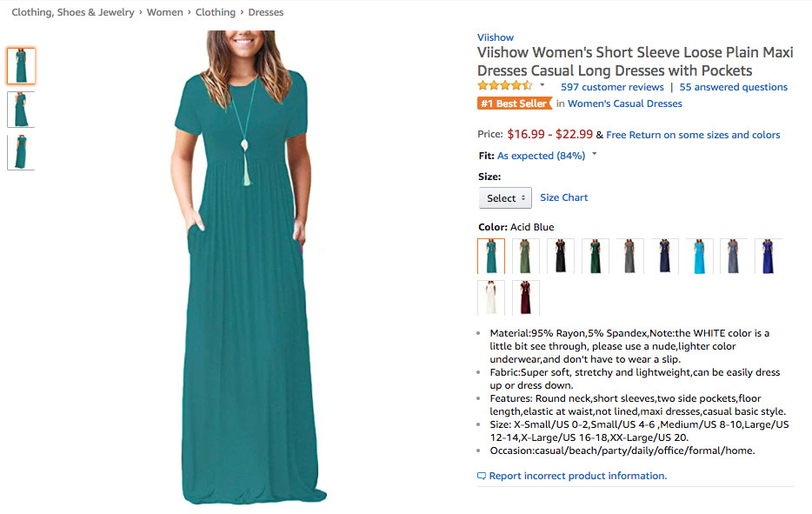Click the star rating icons
812x514 pixels.
coord(504,86)
